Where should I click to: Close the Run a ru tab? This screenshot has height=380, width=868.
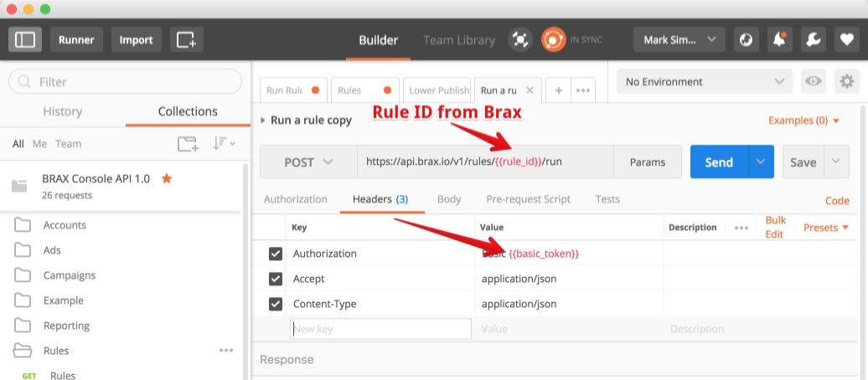click(530, 90)
